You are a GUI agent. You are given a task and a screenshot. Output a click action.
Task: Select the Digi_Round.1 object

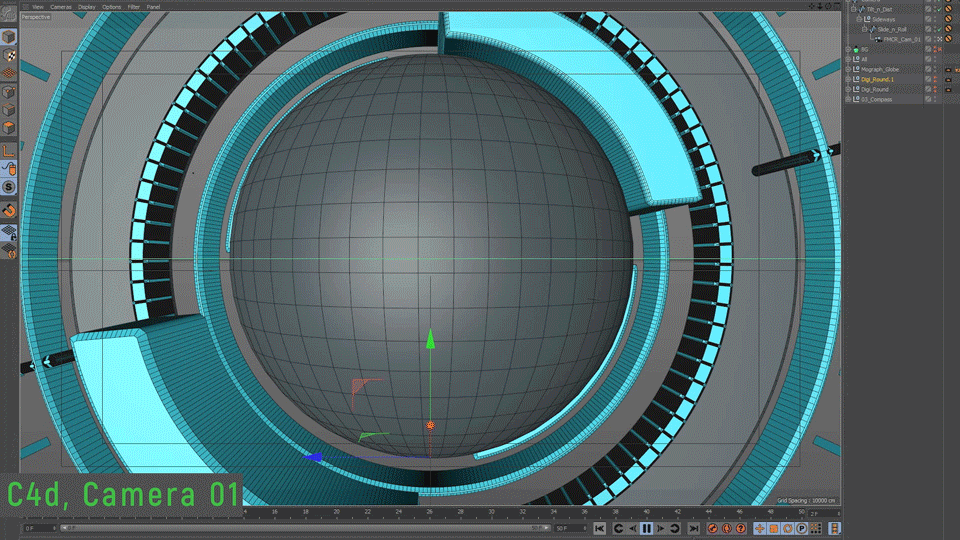pyautogui.click(x=877, y=79)
